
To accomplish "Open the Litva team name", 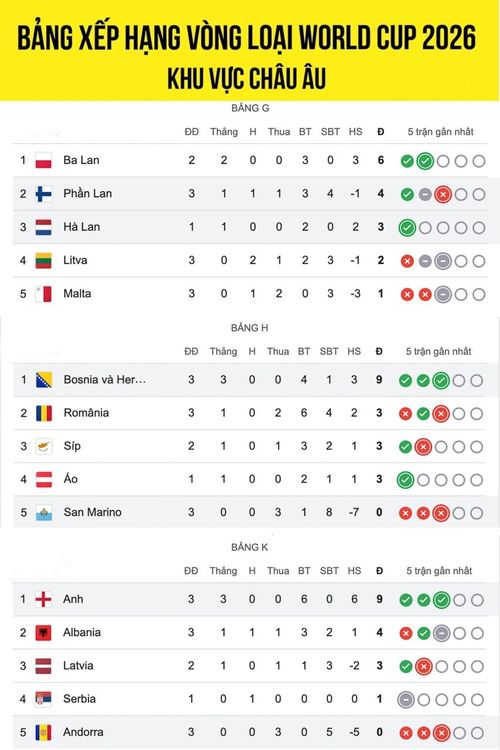I will click(x=75, y=260).
